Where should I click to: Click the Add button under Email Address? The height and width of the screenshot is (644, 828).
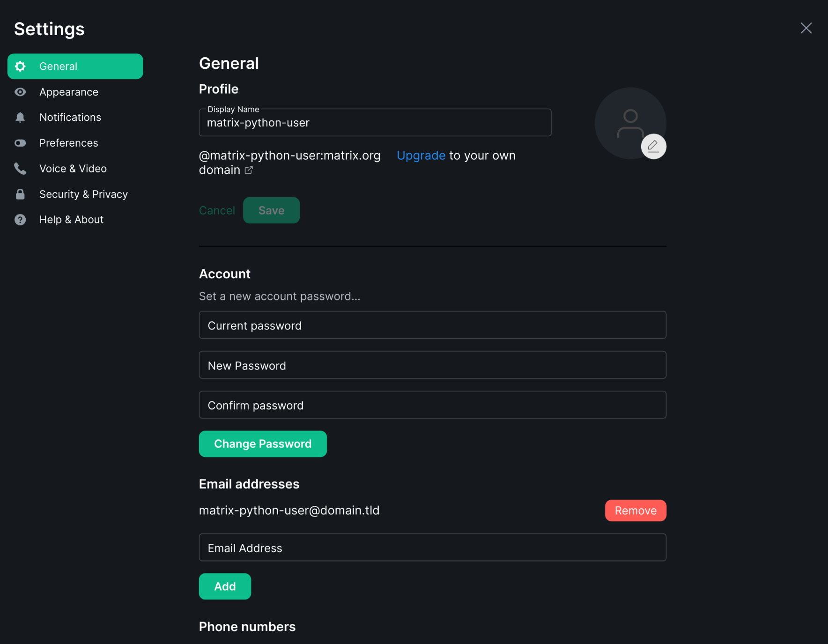(x=225, y=586)
